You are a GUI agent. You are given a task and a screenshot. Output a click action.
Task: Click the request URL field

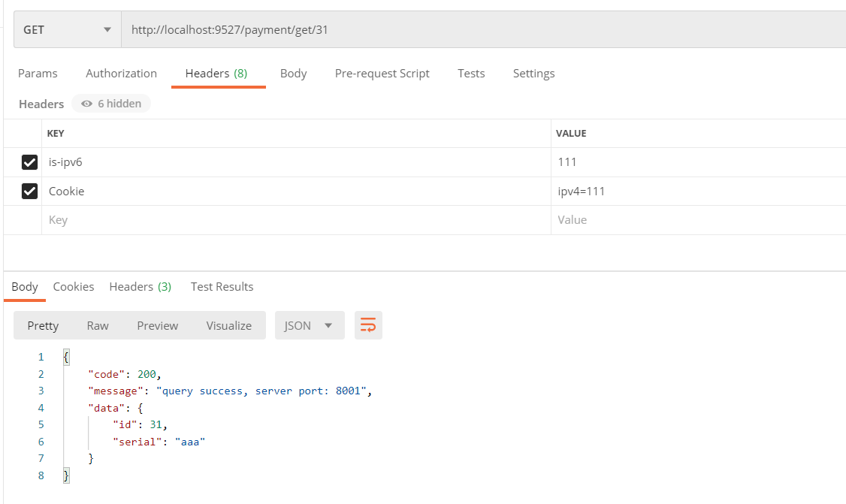coord(483,30)
